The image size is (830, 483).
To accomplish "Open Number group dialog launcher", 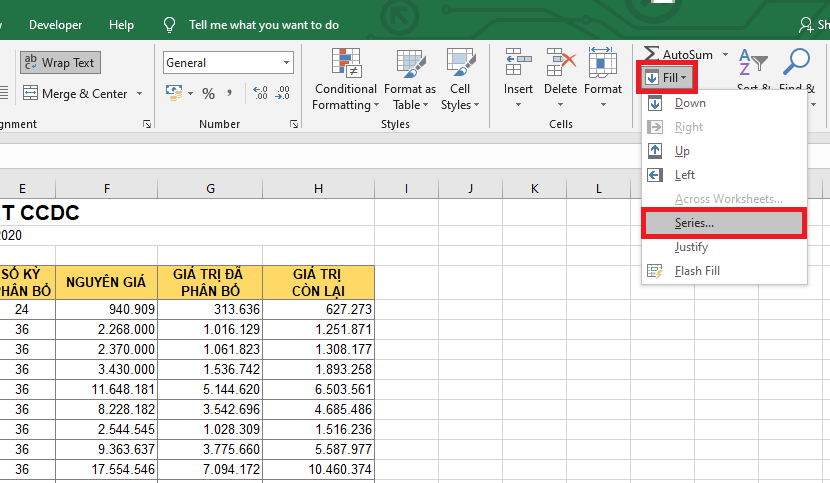I will click(294, 124).
